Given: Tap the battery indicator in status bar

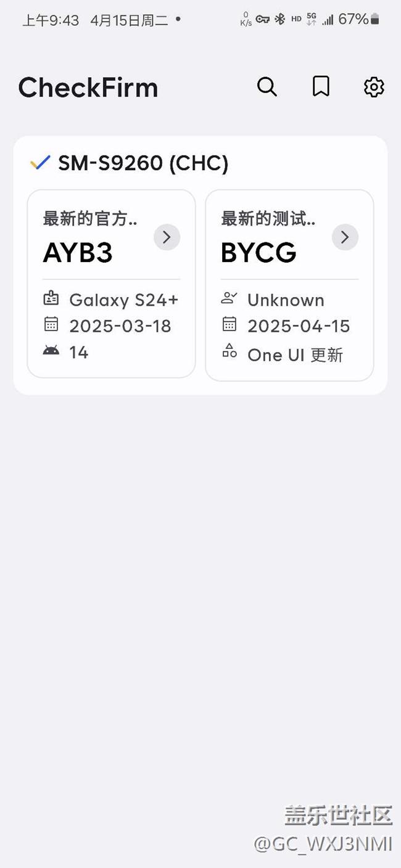Looking at the screenshot, I should (374, 20).
